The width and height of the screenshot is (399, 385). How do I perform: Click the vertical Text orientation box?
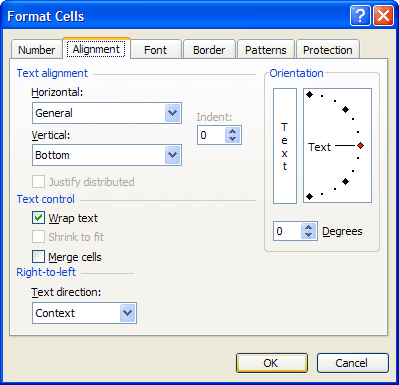(x=285, y=146)
